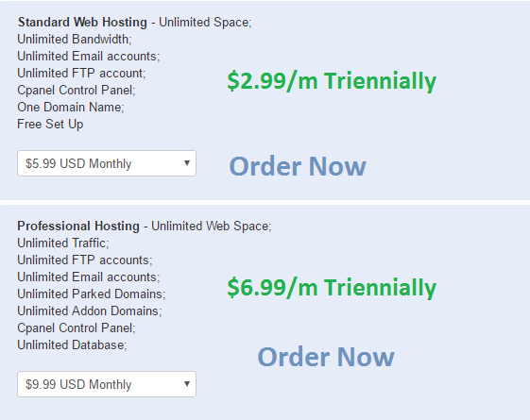Click the Unlimited FTP accounts line
530x420 pixels.
click(85, 260)
